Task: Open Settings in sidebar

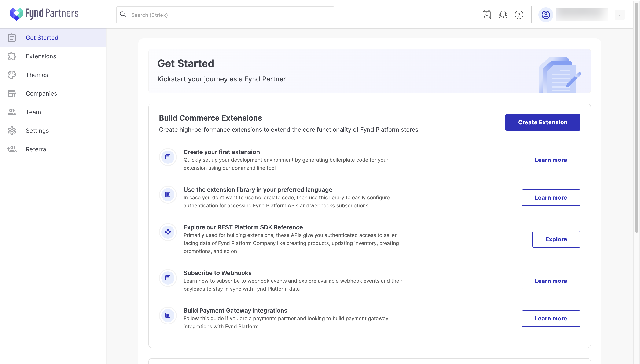Action: click(53, 130)
